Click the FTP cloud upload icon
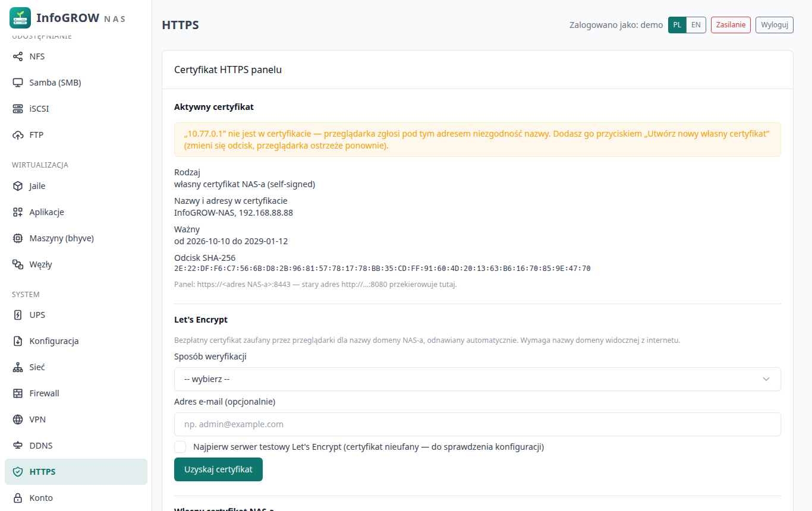The width and height of the screenshot is (812, 511). tap(18, 135)
